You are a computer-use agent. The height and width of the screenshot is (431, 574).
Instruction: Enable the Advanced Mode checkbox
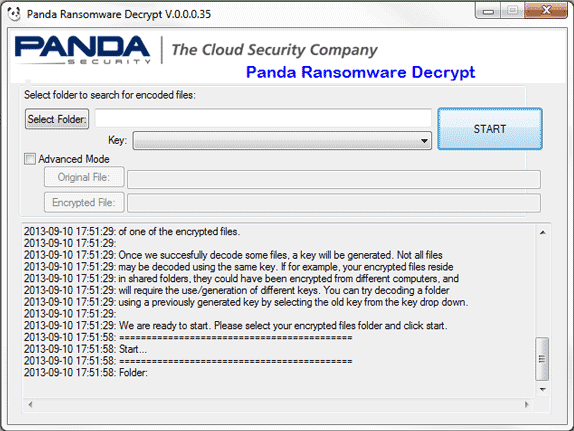click(30, 159)
